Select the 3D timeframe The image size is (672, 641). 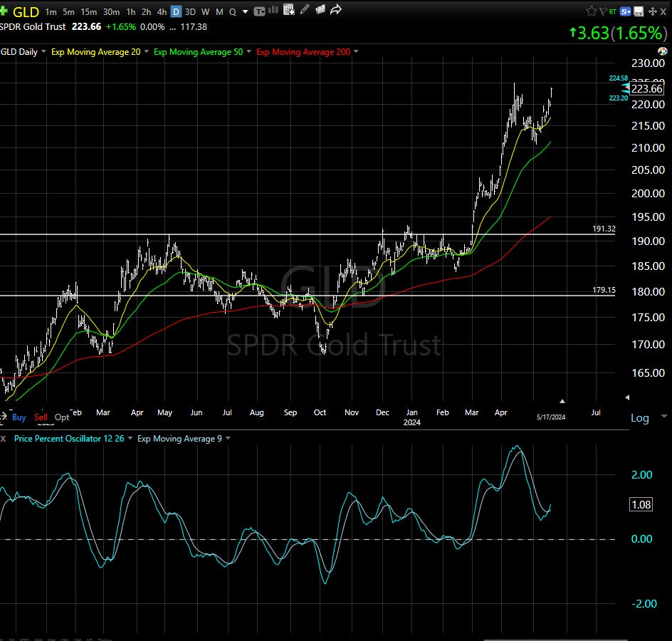190,12
